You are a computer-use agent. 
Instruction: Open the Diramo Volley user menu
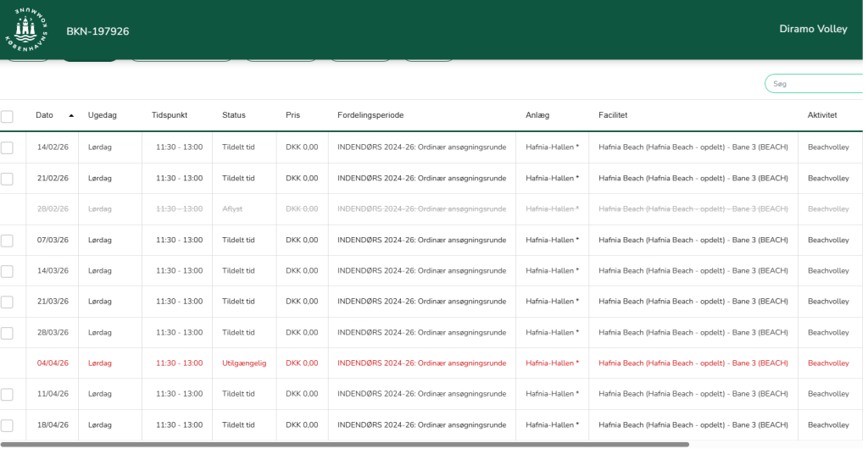pyautogui.click(x=813, y=29)
